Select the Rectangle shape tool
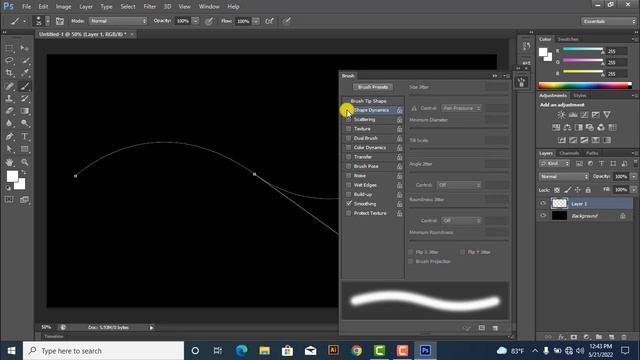This screenshot has width=640, height=360. pos(24,149)
